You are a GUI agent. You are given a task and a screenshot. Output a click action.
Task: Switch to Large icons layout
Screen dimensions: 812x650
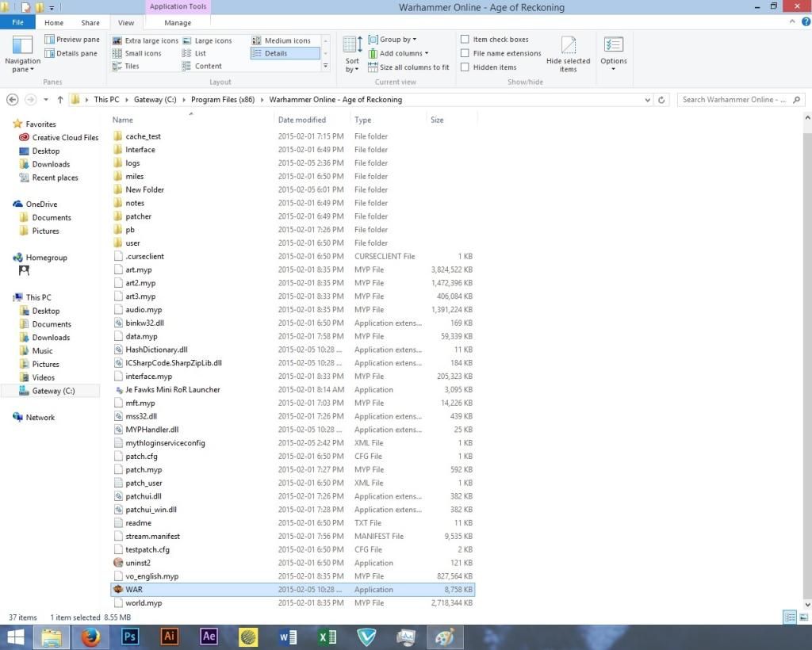207,40
